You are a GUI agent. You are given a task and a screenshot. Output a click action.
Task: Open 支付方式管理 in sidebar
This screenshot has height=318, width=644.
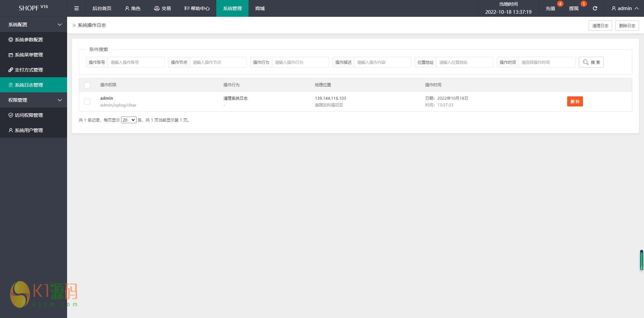pyautogui.click(x=34, y=70)
